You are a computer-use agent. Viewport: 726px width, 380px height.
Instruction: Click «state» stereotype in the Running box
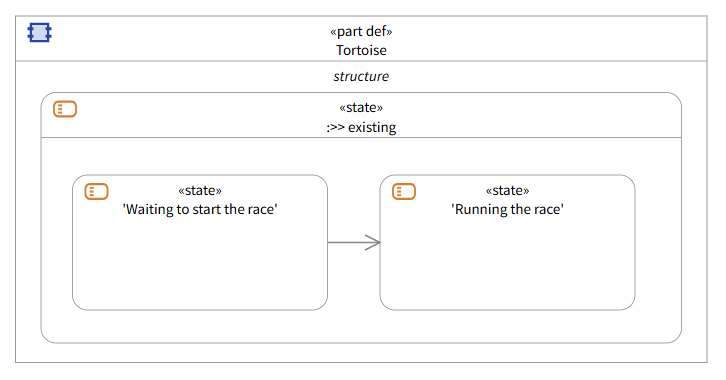click(x=507, y=190)
